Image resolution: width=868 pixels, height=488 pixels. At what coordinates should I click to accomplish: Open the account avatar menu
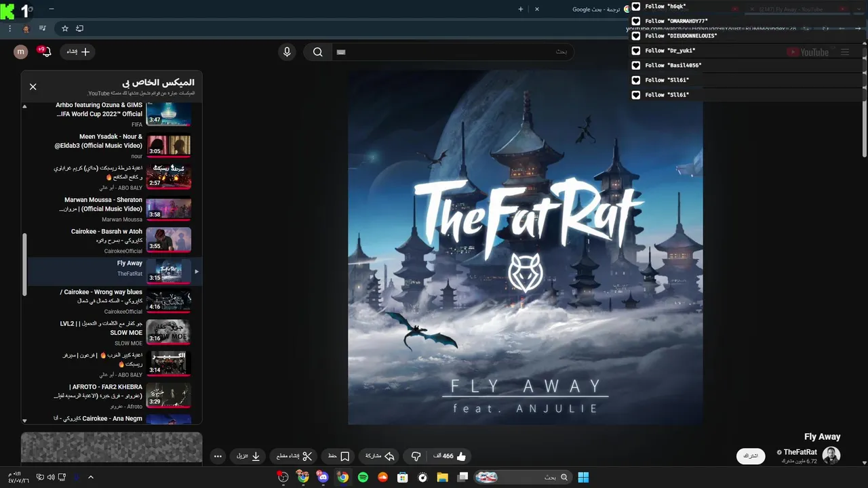pyautogui.click(x=21, y=52)
